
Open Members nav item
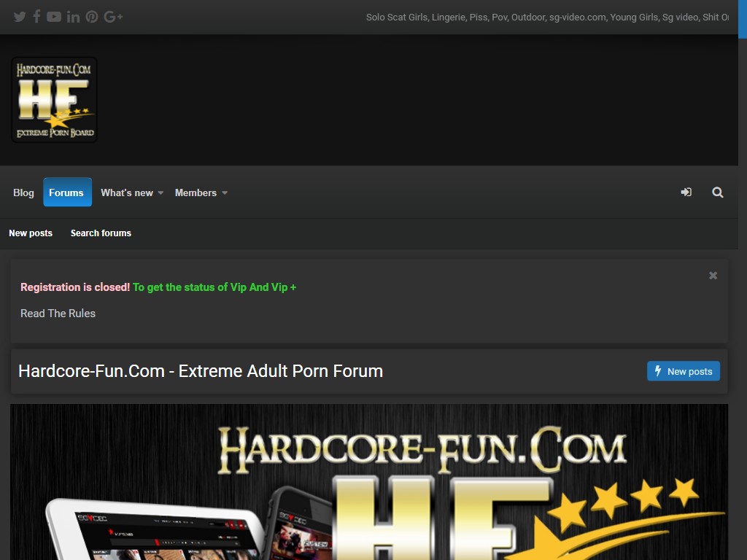(x=196, y=192)
